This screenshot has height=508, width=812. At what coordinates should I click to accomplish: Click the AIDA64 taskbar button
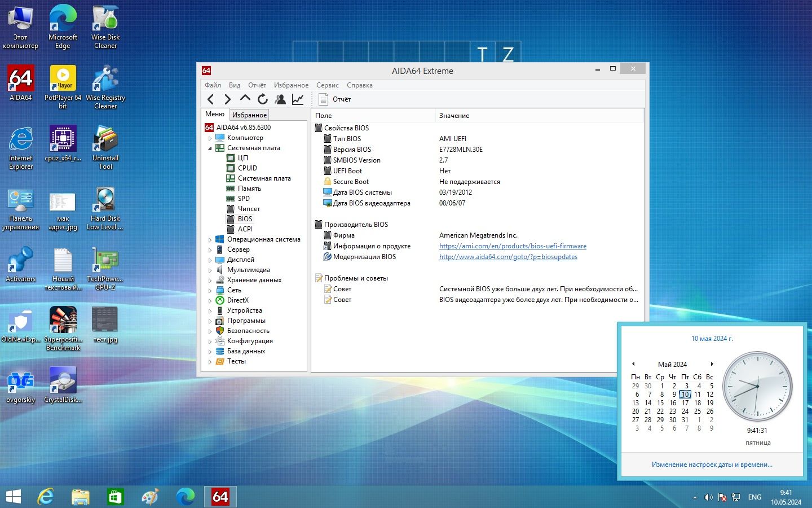pyautogui.click(x=220, y=497)
